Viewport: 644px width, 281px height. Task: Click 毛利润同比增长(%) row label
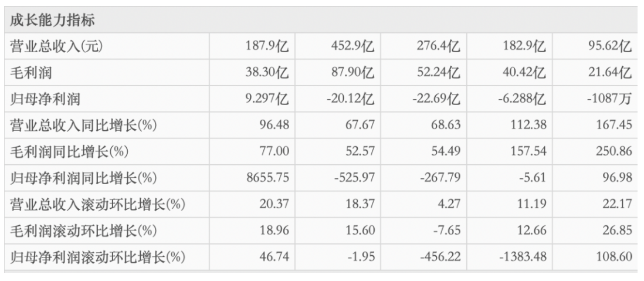[x=69, y=151]
